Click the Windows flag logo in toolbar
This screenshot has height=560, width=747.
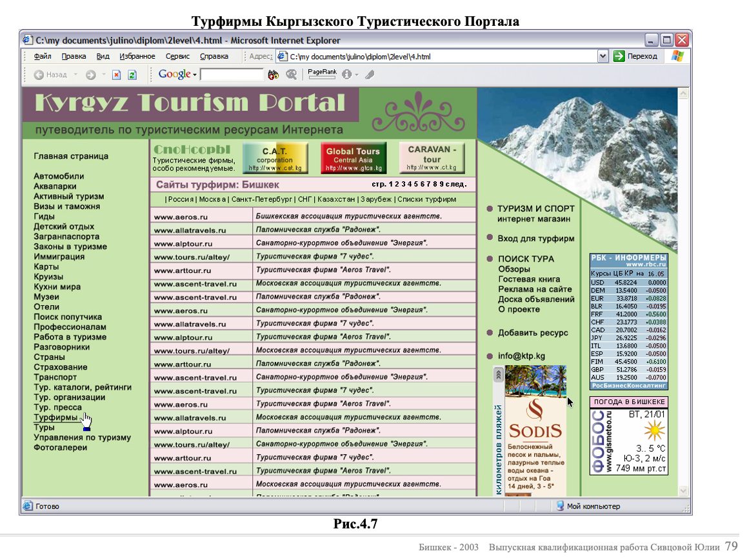pyautogui.click(x=677, y=56)
